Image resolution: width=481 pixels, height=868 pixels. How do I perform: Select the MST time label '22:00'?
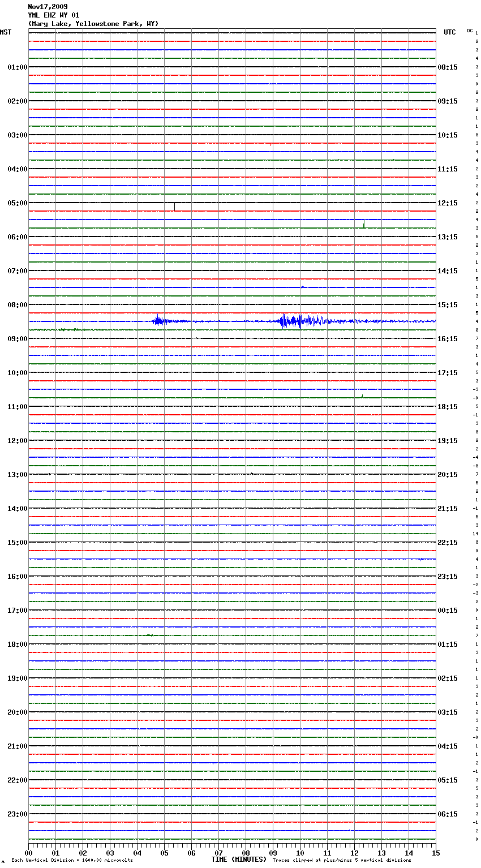coord(18,780)
